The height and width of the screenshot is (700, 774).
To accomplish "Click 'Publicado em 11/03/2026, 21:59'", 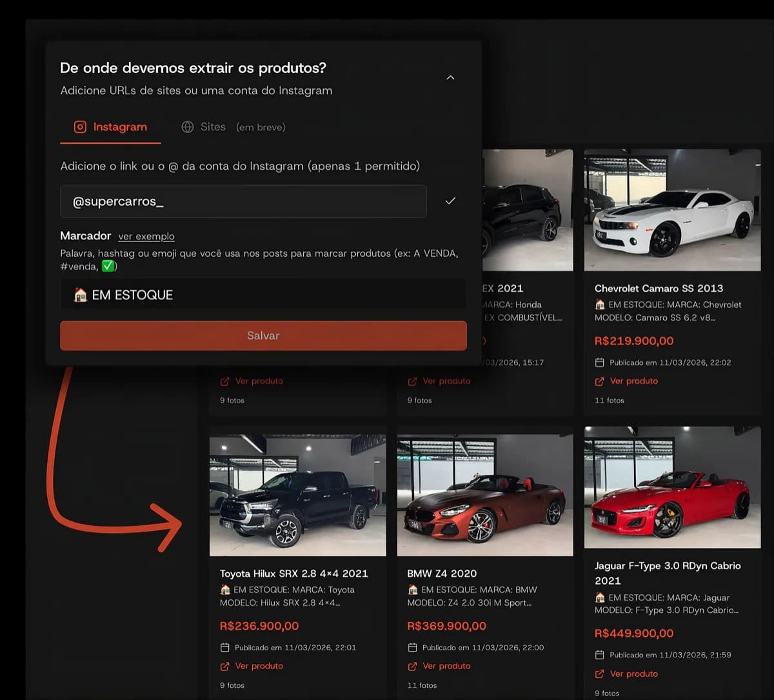I will (670, 655).
